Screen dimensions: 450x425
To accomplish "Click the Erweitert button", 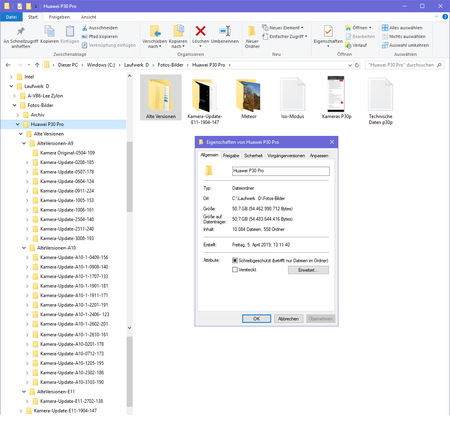I will [308, 270].
